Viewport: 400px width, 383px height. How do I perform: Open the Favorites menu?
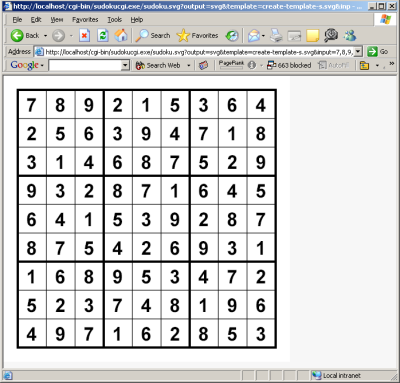(x=85, y=20)
